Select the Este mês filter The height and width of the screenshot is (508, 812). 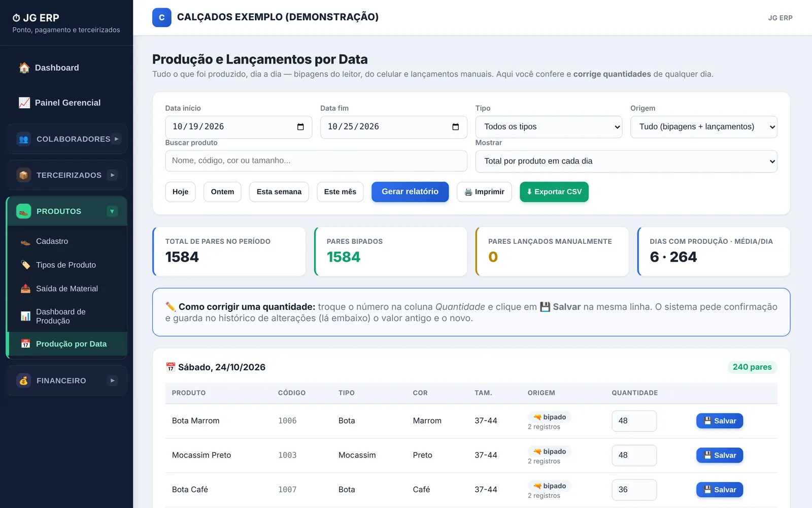pyautogui.click(x=340, y=192)
